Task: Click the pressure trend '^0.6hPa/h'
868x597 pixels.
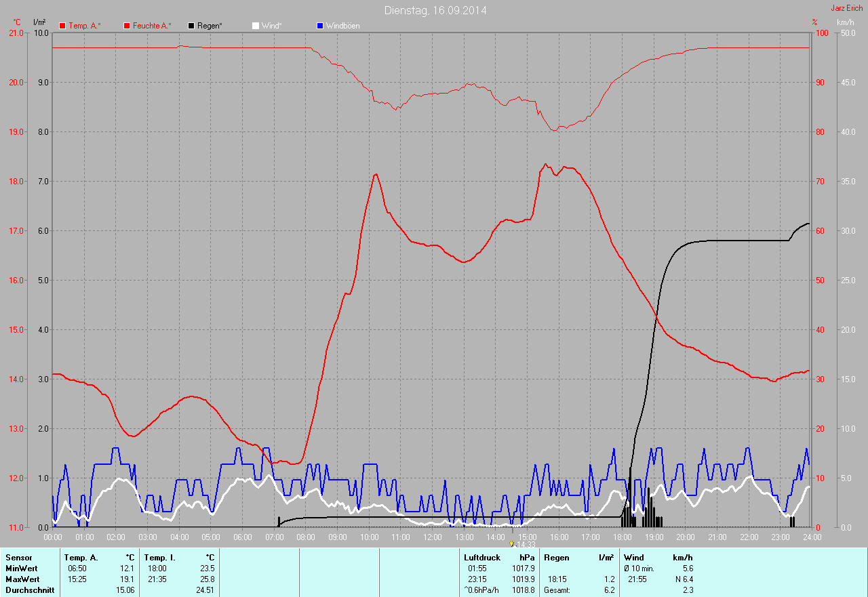Action: (x=481, y=590)
